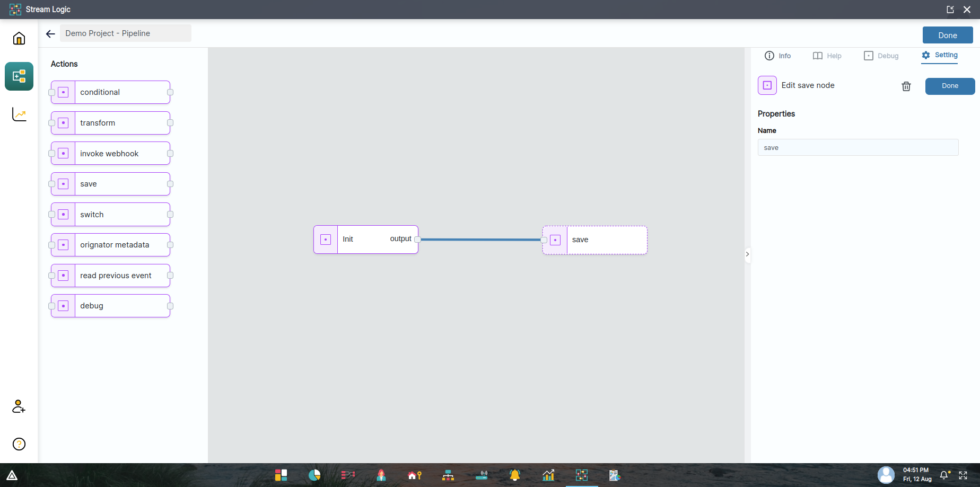
Task: Open analytics via the sidebar chart icon
Action: tap(19, 114)
